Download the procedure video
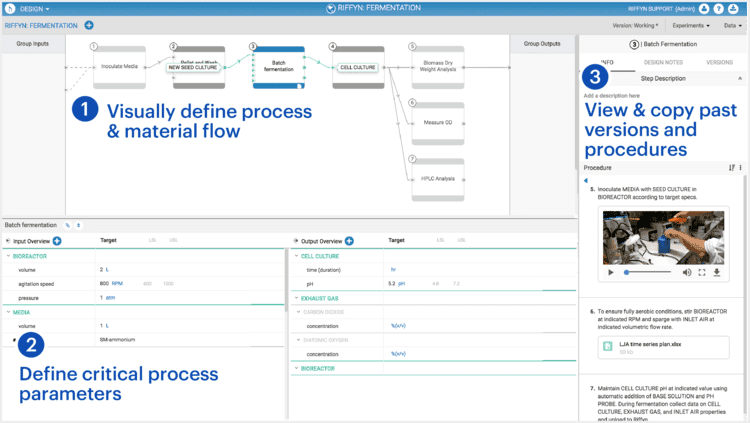The width and height of the screenshot is (750, 423). point(717,272)
